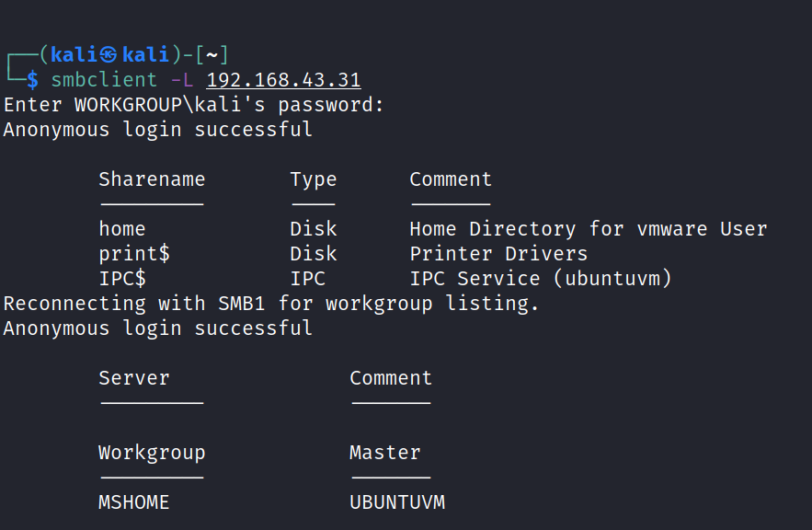This screenshot has width=812, height=530.
Task: Select the home share name
Action: 122,229
